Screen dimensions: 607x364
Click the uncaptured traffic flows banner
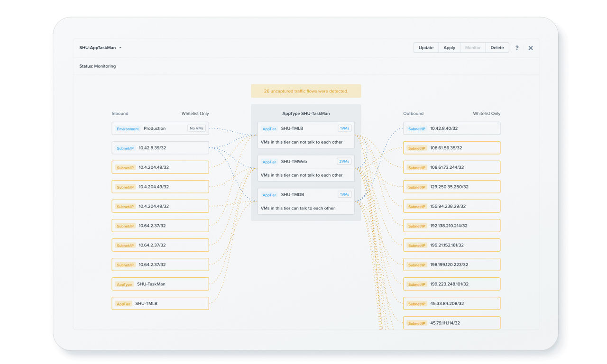tap(306, 91)
